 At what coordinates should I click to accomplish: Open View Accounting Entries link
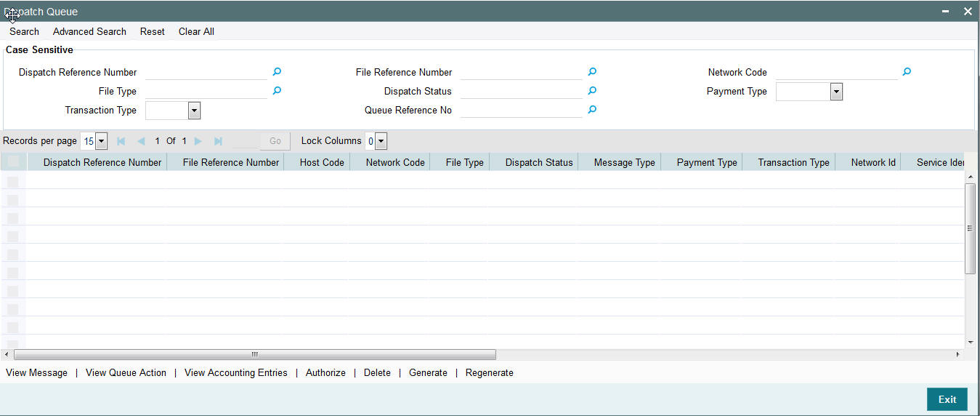click(x=236, y=372)
